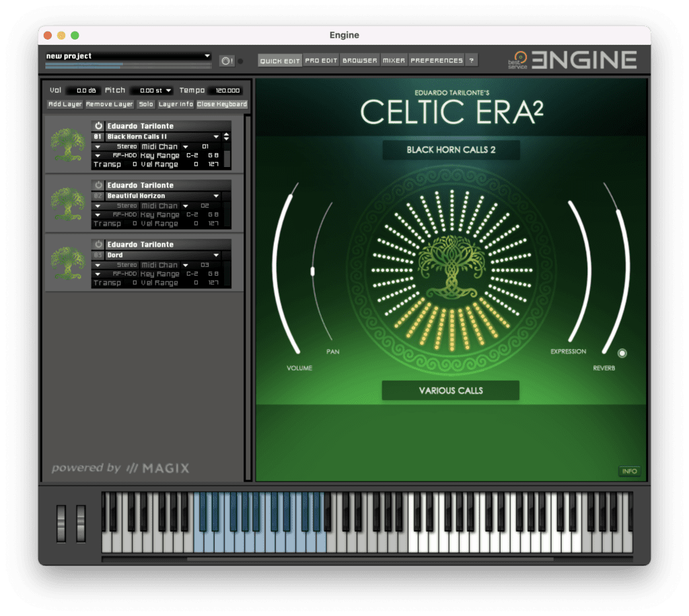Click the MIDI panic button in the toolbar
Screen dimensions: 689x616
[x=227, y=61]
